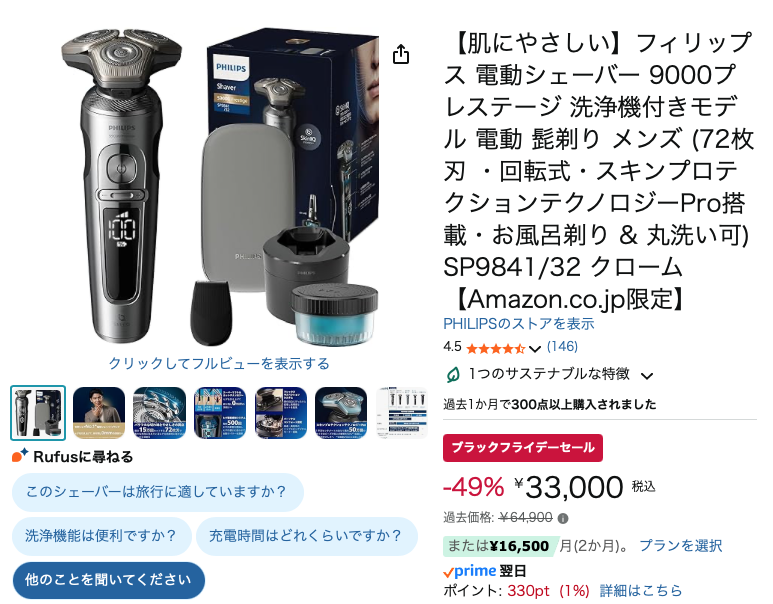The height and width of the screenshot is (604, 773).
Task: Expand the sustainable features chevron
Action: pos(647,376)
